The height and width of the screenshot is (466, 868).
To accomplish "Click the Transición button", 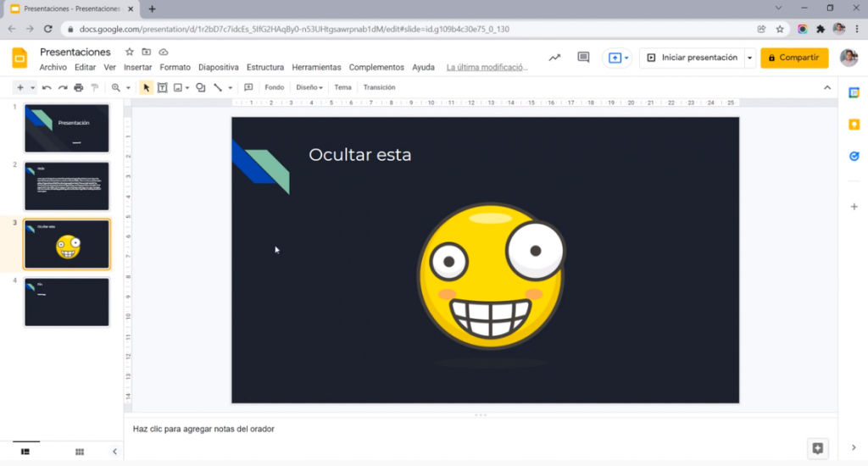I will 379,87.
